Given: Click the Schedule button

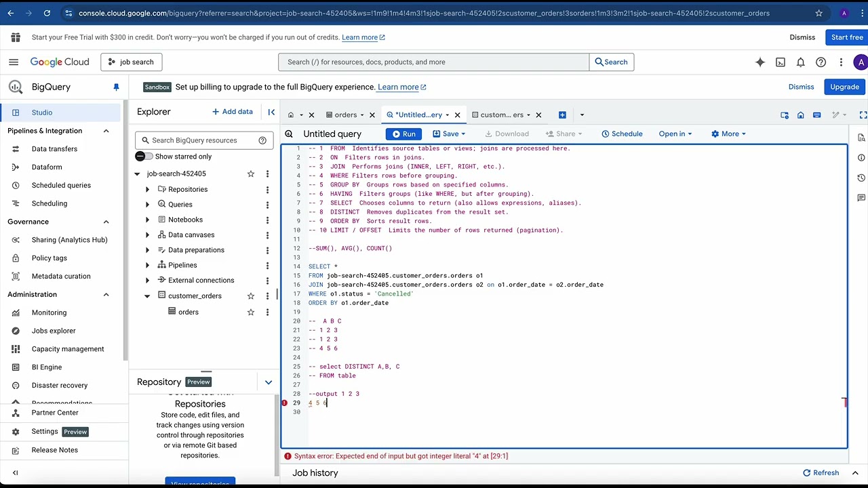Looking at the screenshot, I should 622,134.
